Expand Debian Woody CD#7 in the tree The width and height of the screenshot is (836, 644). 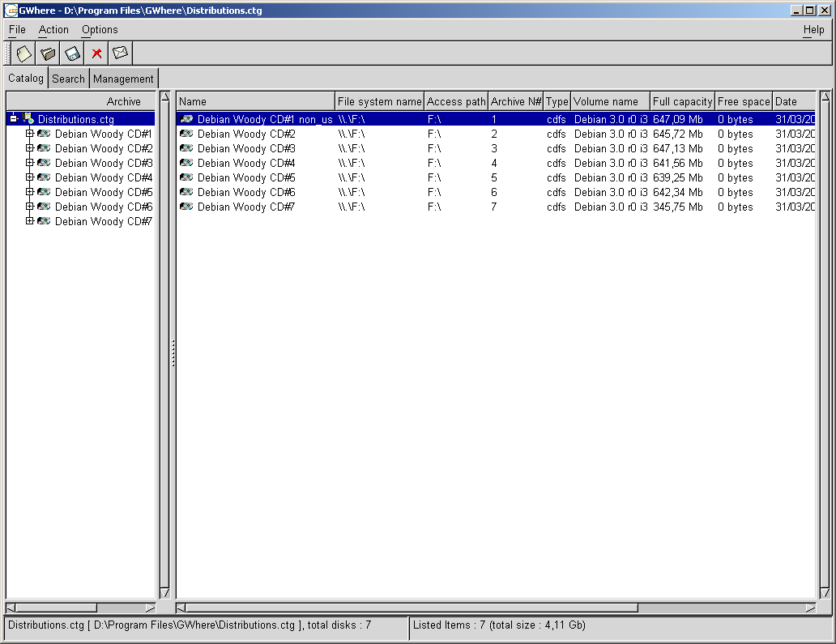click(30, 221)
